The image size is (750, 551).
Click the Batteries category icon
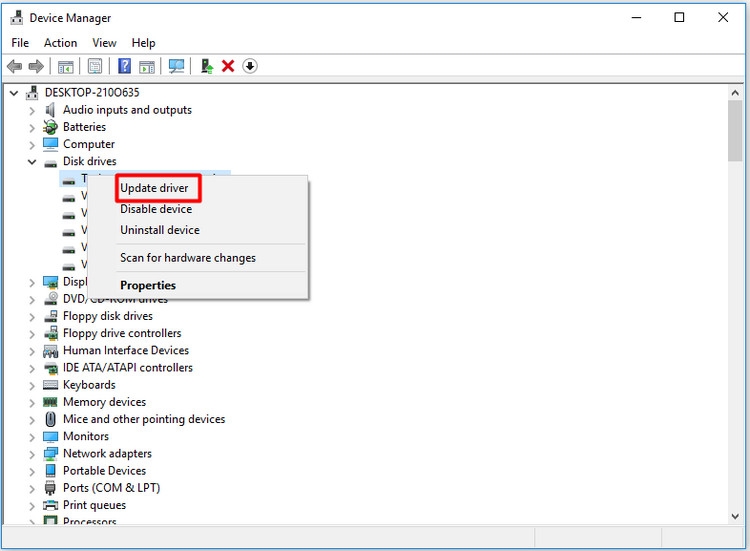pyautogui.click(x=50, y=127)
